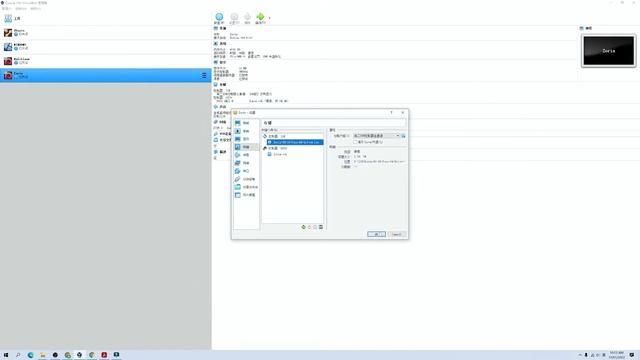Open System category in settings dialog

[x=246, y=131]
